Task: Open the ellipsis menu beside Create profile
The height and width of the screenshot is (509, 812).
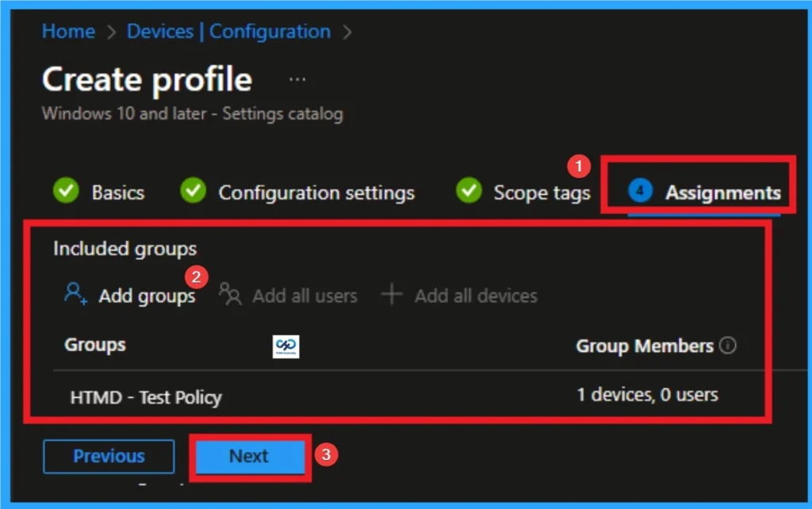Action: click(297, 78)
